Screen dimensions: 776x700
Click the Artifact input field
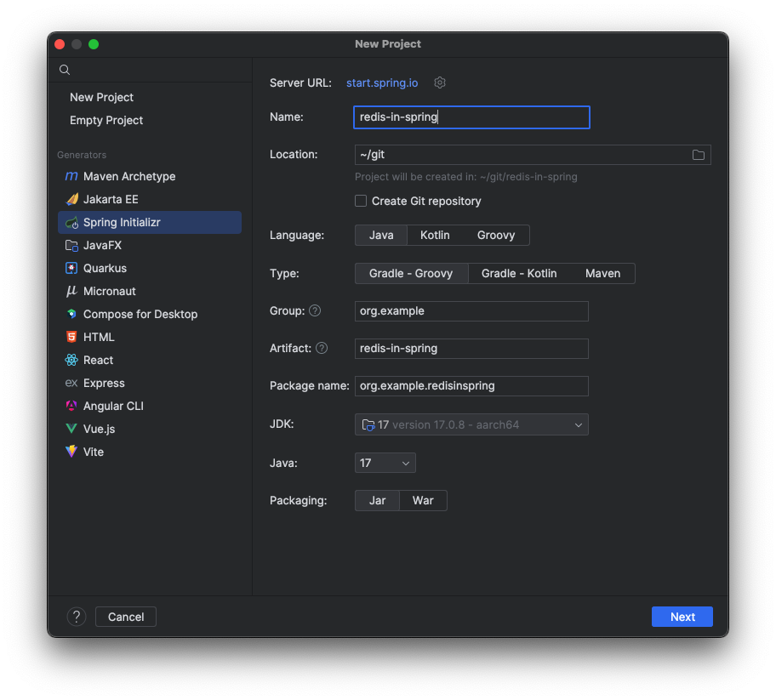(x=471, y=348)
